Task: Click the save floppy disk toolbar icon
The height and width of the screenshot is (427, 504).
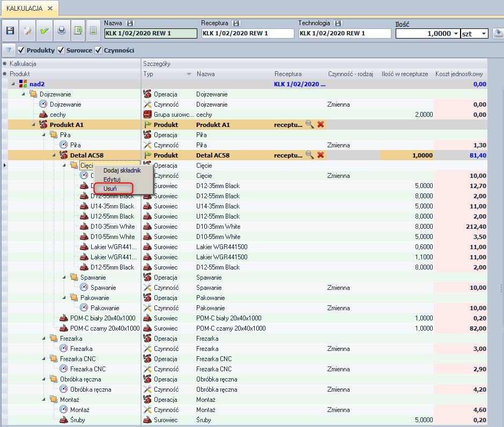Action: coord(10,31)
